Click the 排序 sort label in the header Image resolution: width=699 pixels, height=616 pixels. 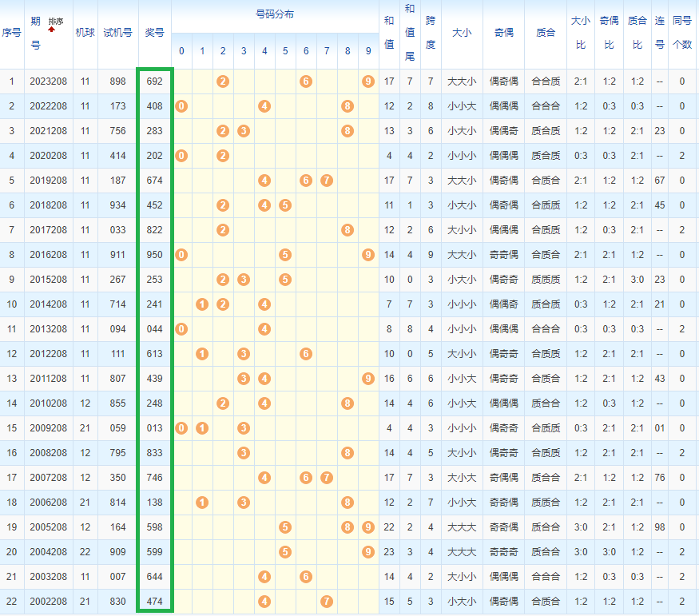(56, 21)
